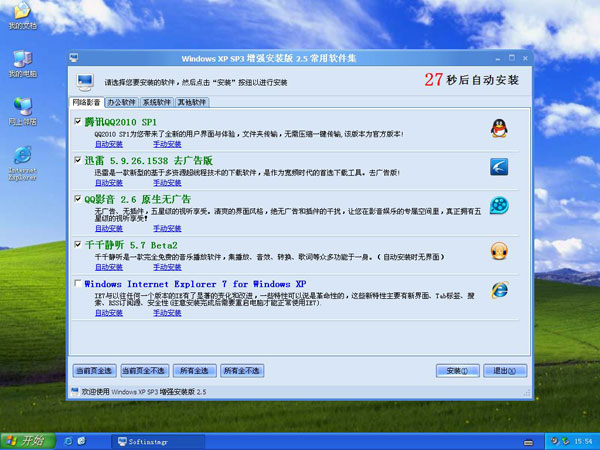600x450 pixels.
Task: Open 我的文档 desktop icon
Action: (23, 15)
